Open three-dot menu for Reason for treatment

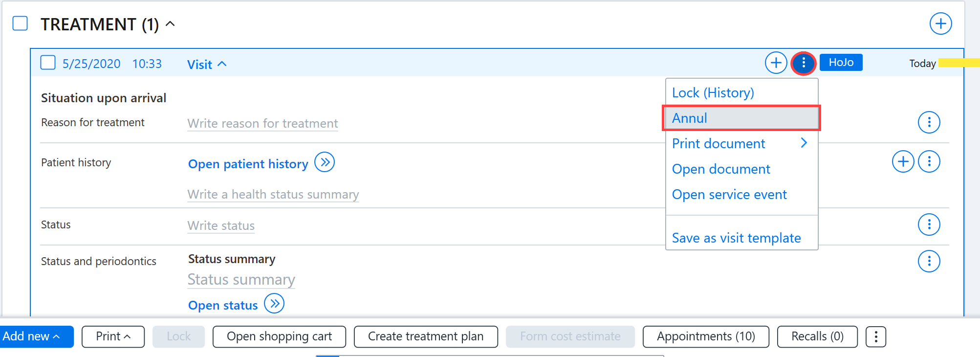tap(929, 122)
